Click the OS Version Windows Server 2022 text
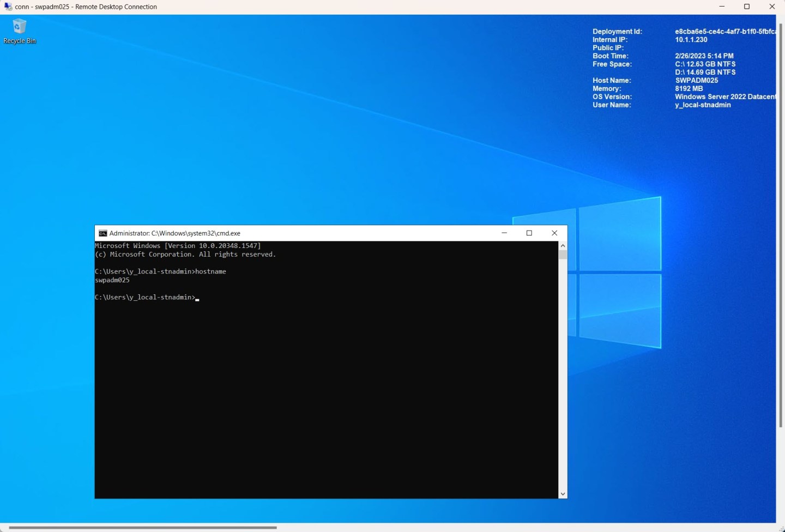 tap(726, 97)
